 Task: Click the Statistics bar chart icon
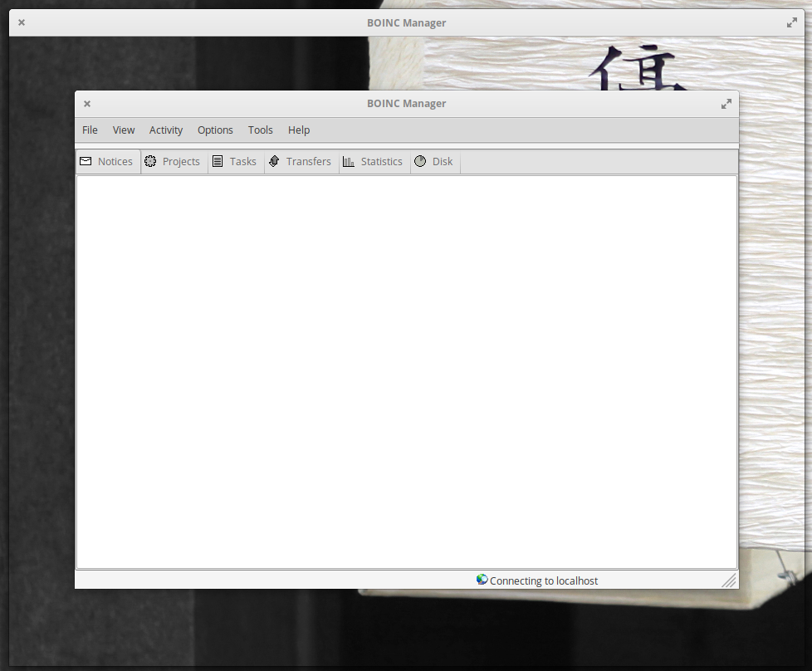349,162
